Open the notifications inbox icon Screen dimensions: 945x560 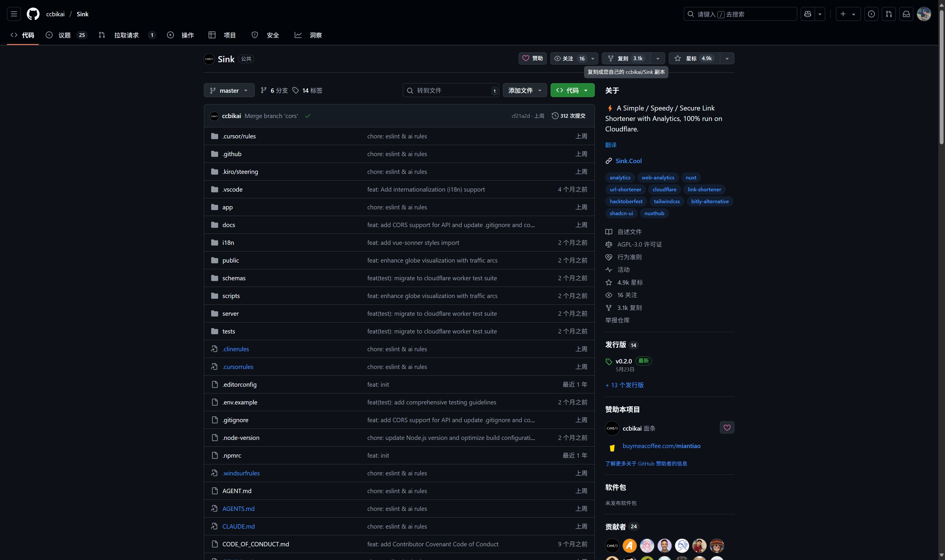point(906,14)
